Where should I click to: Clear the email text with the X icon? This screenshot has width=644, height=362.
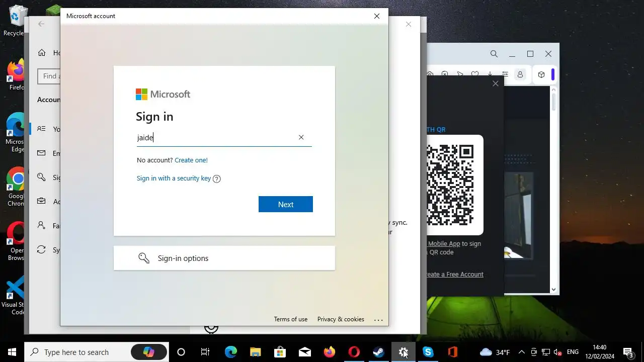click(301, 137)
